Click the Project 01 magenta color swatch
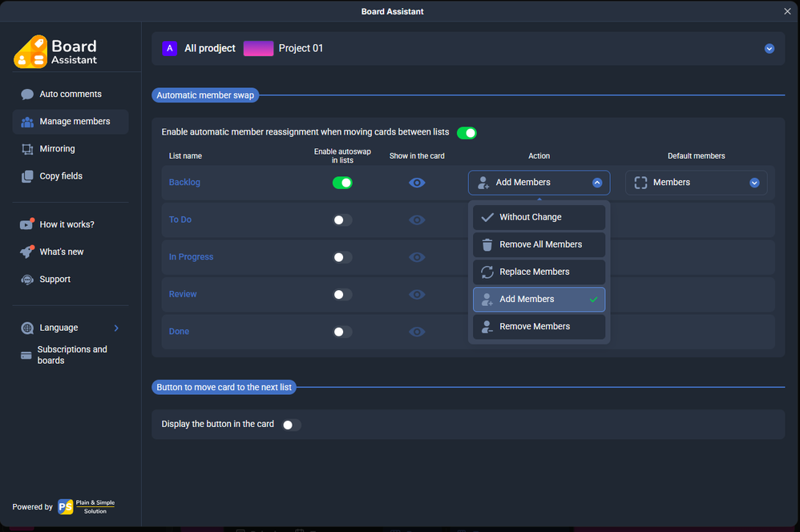Image resolution: width=800 pixels, height=532 pixels. pyautogui.click(x=258, y=48)
